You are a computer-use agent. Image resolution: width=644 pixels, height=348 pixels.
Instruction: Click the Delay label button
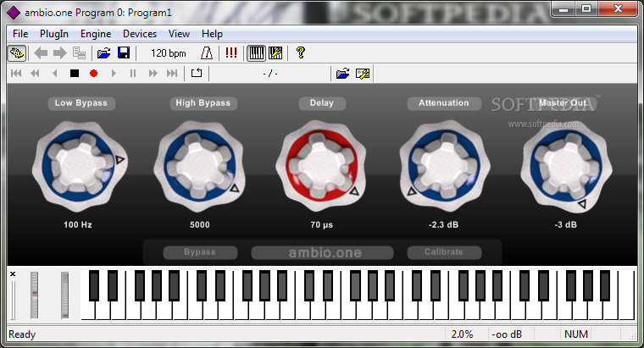[322, 103]
